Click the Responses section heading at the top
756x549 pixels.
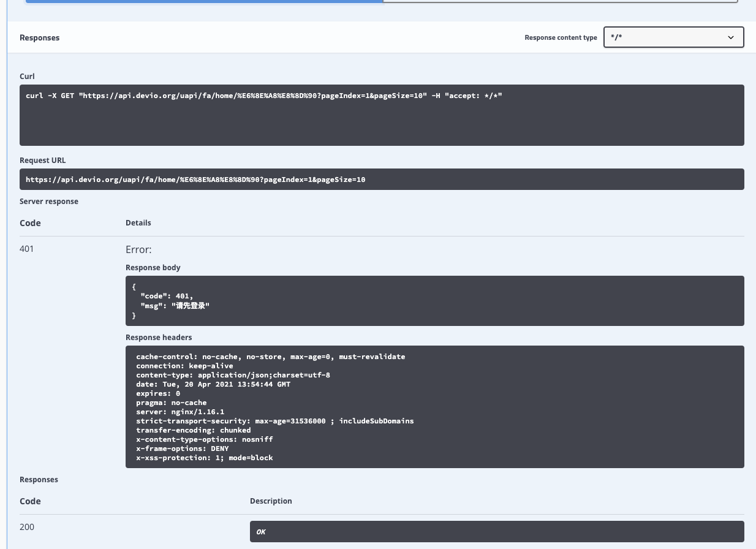point(40,38)
